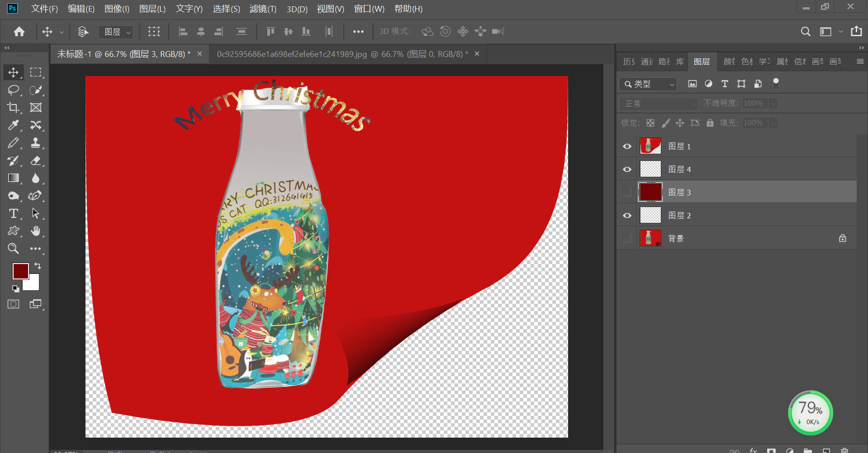868x453 pixels.
Task: Select the Path Selection tool
Action: click(36, 213)
